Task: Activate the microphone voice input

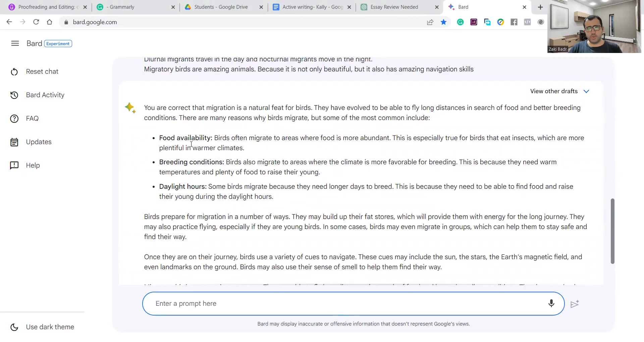Action: [x=551, y=303]
